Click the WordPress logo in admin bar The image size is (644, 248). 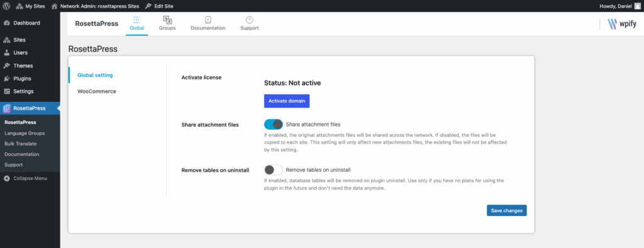[x=6, y=6]
